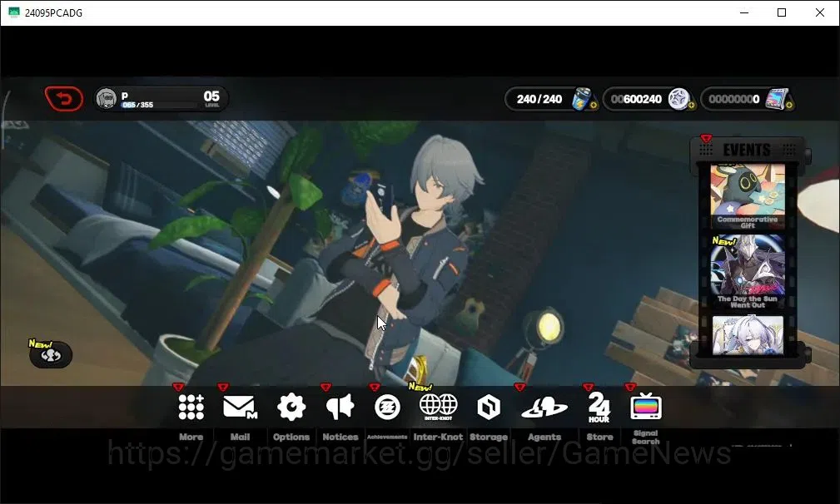Click the window icon beside the 24095PCADG title

click(14, 12)
